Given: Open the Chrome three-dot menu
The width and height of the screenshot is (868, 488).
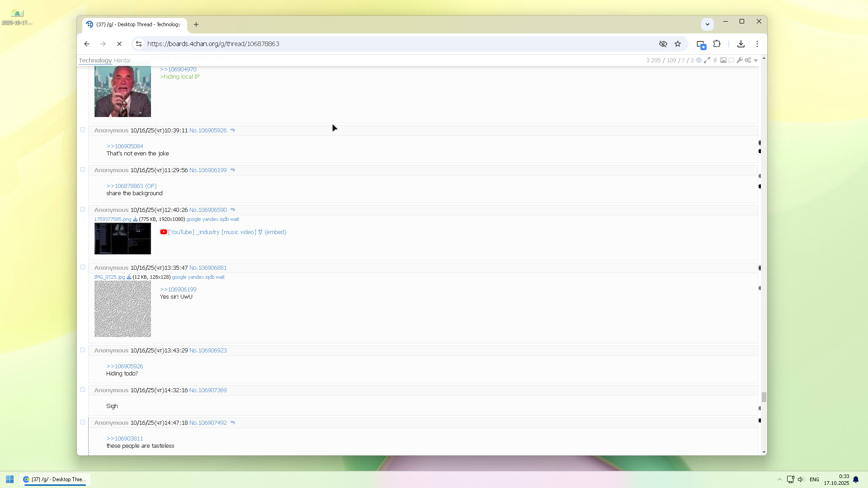Looking at the screenshot, I should tap(757, 44).
